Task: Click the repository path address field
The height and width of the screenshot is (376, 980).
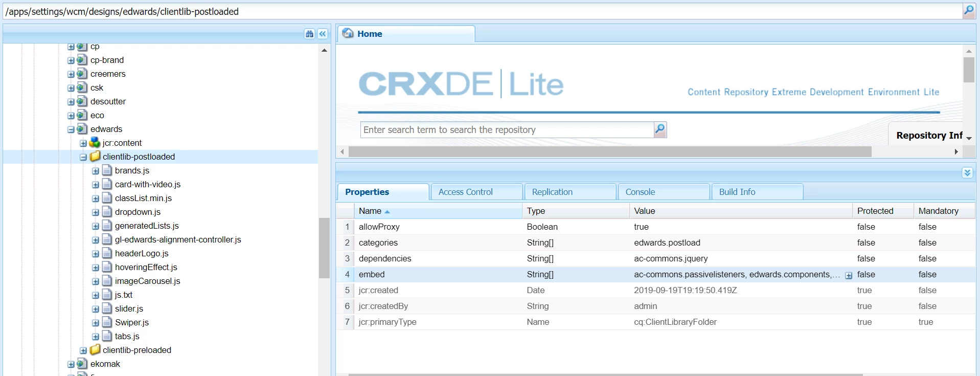Action: 482,11
